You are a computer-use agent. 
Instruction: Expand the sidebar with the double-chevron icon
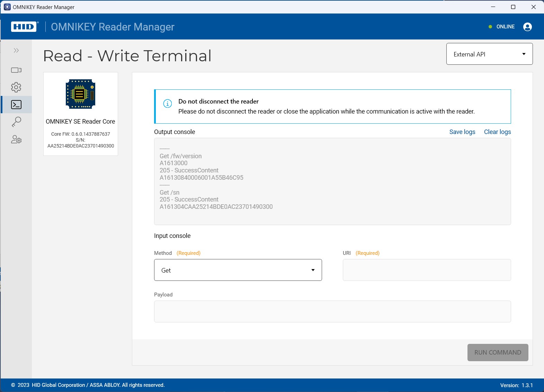click(16, 51)
